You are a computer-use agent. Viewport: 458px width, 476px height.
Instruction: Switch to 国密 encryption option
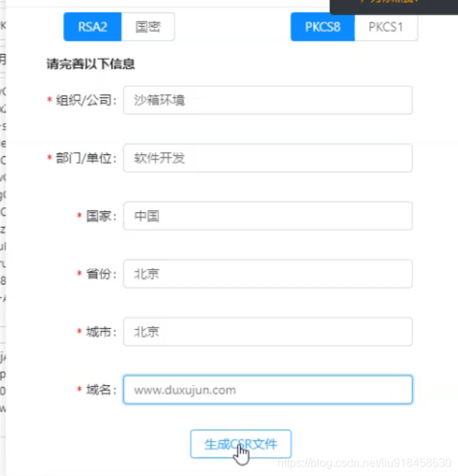(x=148, y=27)
